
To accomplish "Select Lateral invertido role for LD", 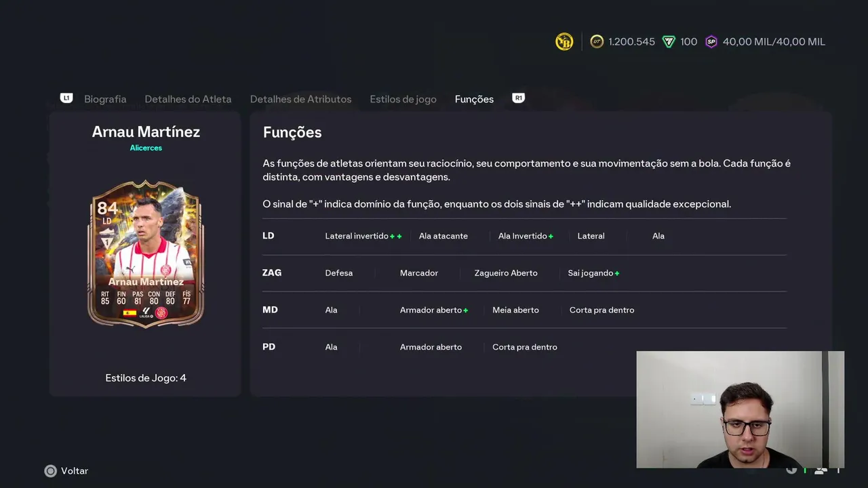I will (x=357, y=236).
